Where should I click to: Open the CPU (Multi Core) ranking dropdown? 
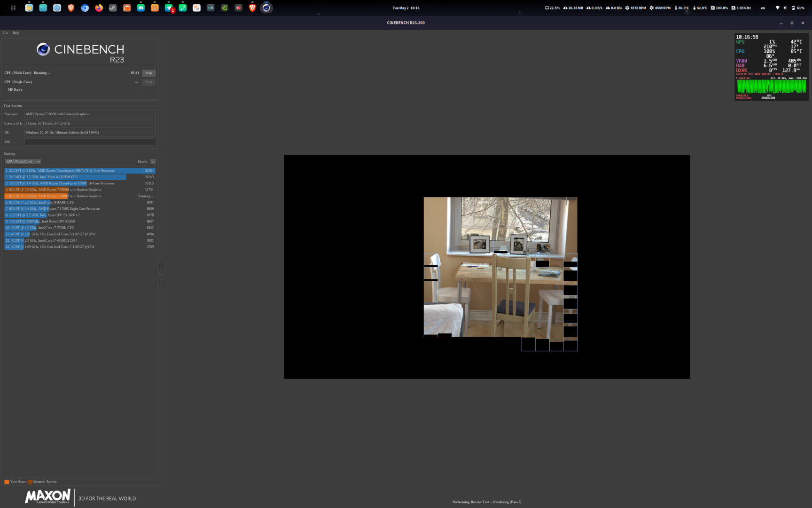[23, 161]
